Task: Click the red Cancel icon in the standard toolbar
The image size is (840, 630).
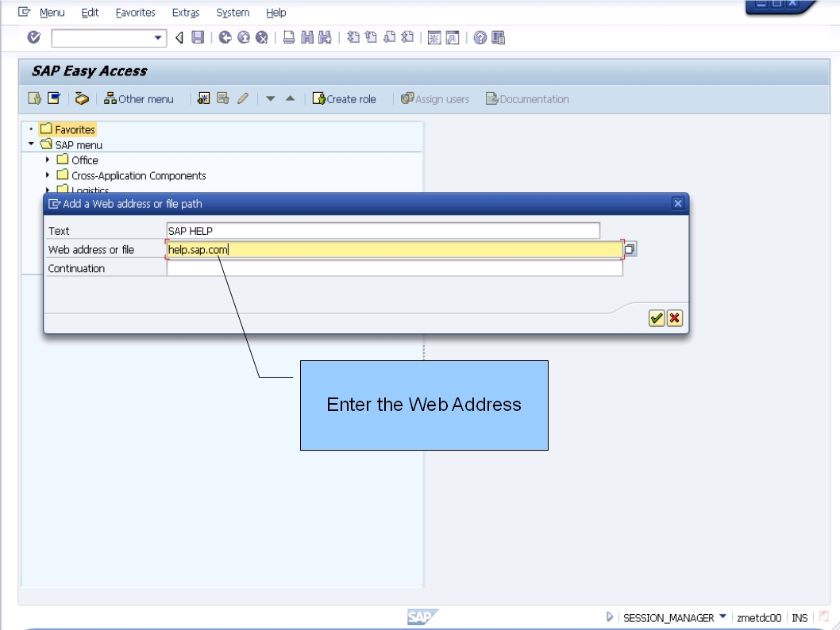Action: click(x=262, y=37)
